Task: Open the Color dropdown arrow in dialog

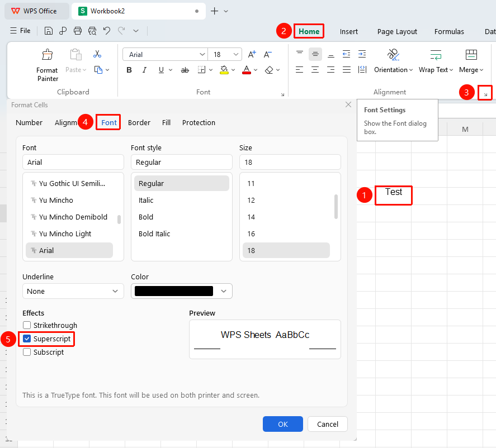Action: point(224,291)
